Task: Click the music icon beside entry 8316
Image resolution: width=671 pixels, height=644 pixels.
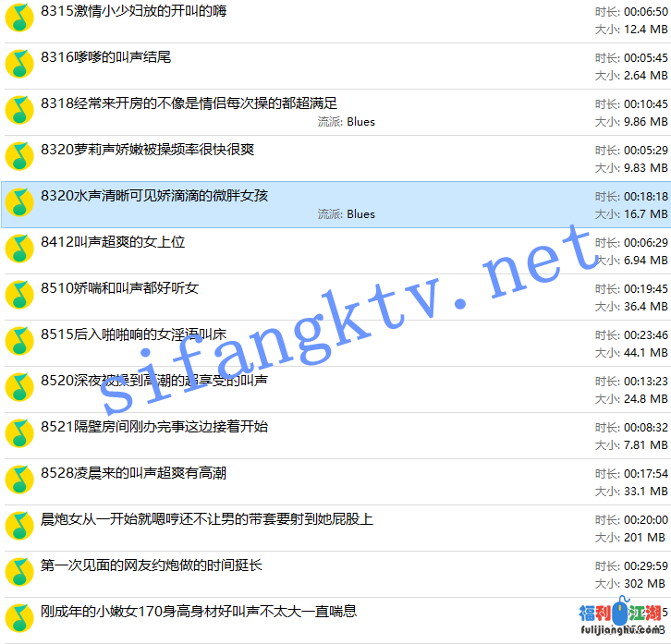Action: tap(19, 65)
